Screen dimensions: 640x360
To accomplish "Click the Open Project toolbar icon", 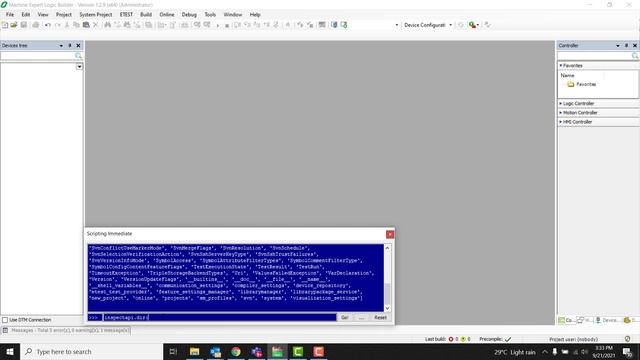I will pyautogui.click(x=14, y=25).
